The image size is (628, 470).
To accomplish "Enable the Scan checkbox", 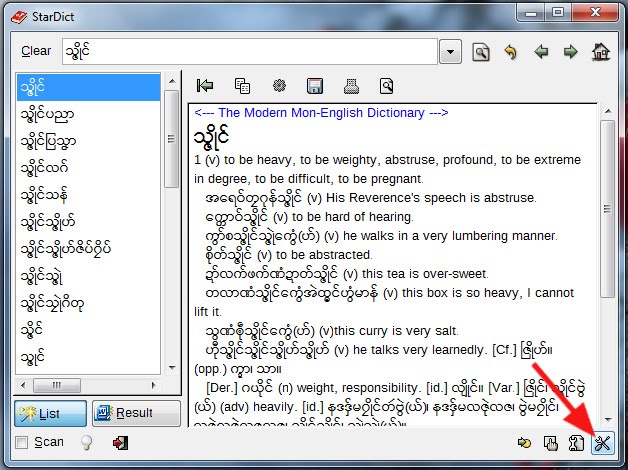I will pos(22,442).
